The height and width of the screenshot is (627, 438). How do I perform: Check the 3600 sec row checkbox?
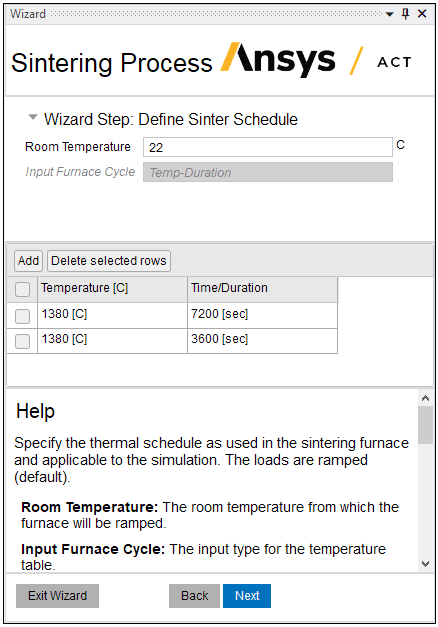[22, 341]
